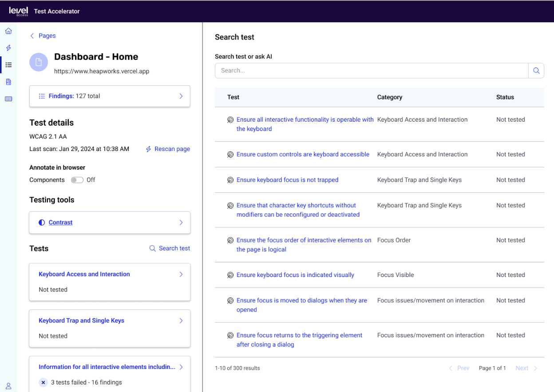This screenshot has width=554, height=392.
Task: Open 'Ensure that character key shortcuts' link
Action: [298, 210]
